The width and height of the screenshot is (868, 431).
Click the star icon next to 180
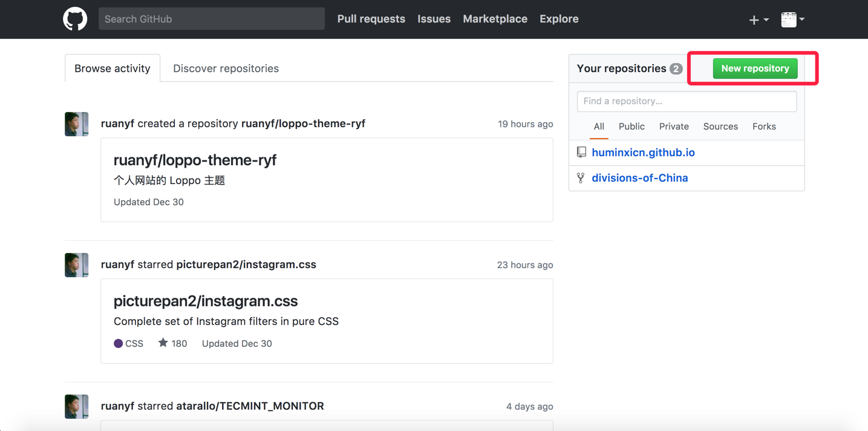[x=163, y=343]
